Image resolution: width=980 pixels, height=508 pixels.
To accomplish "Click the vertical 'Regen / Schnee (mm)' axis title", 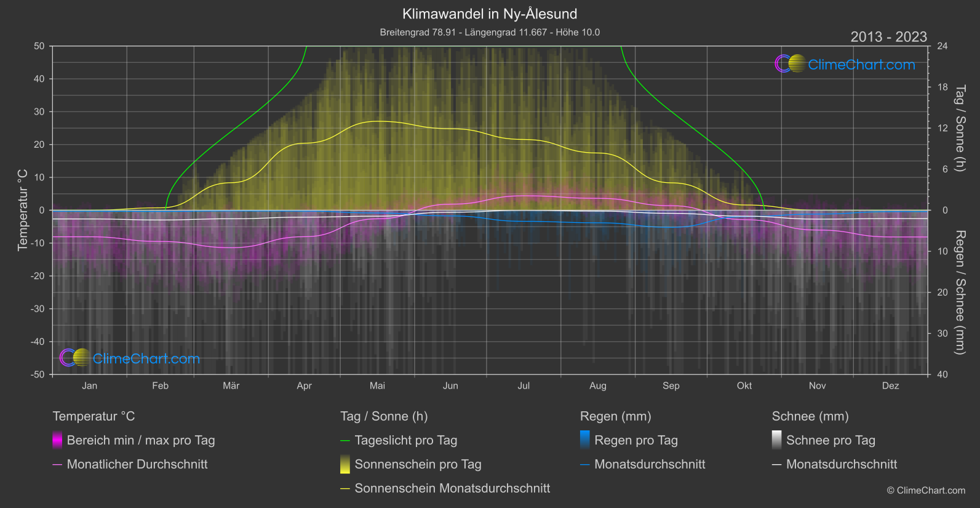I will coord(960,292).
